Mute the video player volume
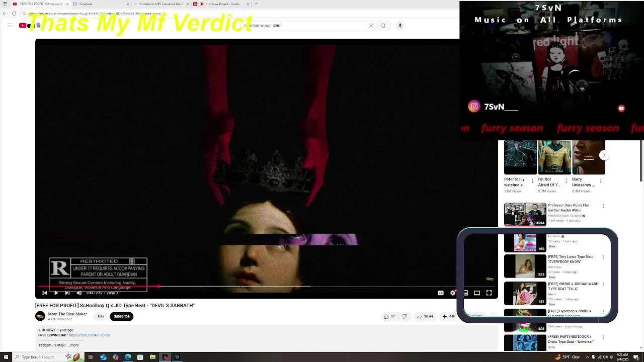 click(x=79, y=293)
